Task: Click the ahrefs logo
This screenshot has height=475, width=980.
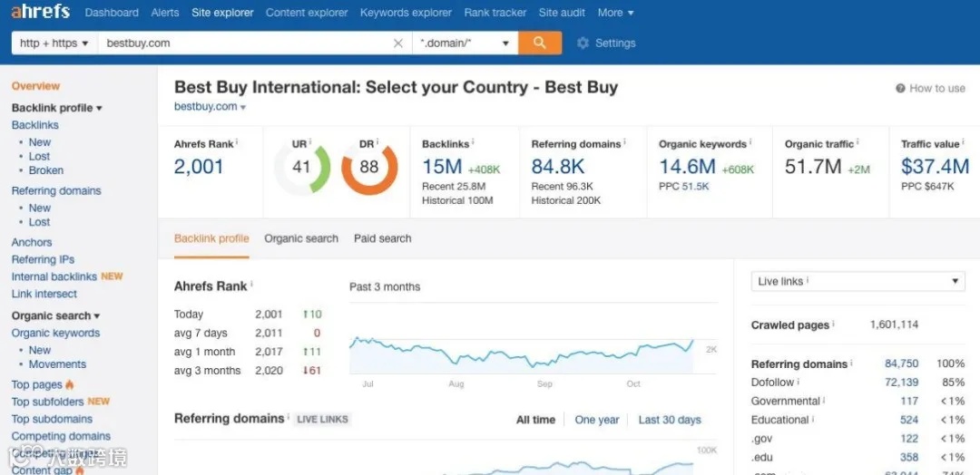Action: 41,12
